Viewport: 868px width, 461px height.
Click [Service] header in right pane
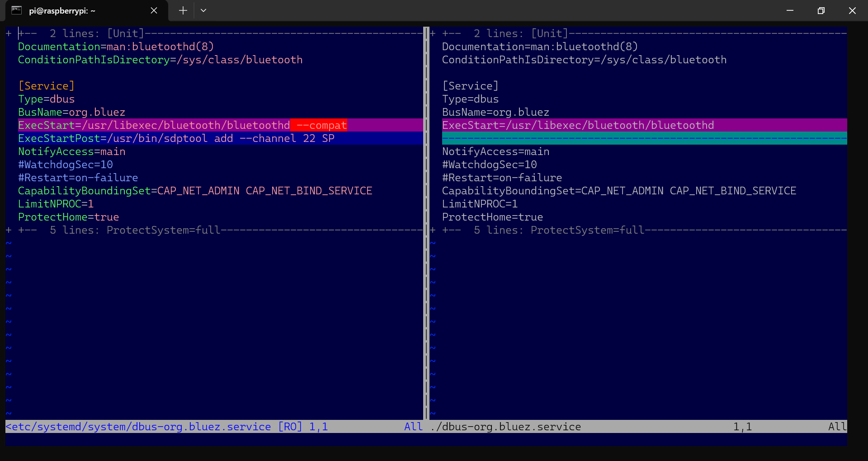coord(470,86)
